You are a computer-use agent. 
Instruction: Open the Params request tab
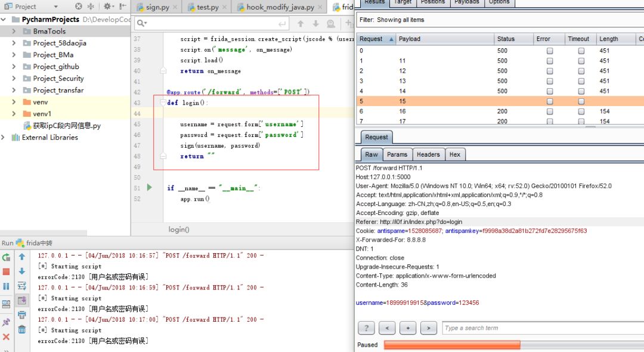[397, 154]
